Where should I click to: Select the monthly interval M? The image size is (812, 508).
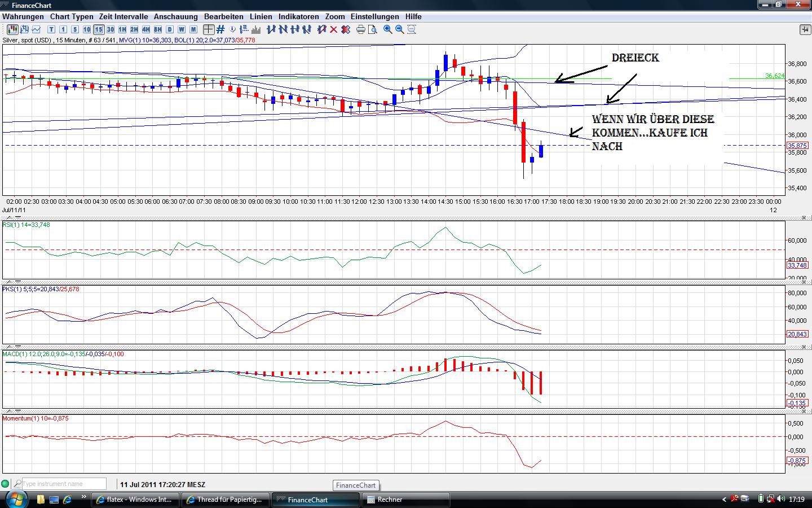[x=193, y=29]
